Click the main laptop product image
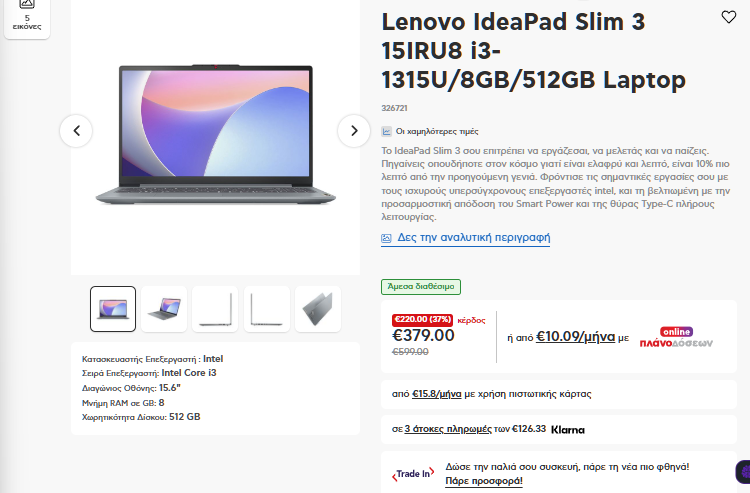Screen dimensions: 750x493 [216, 134]
